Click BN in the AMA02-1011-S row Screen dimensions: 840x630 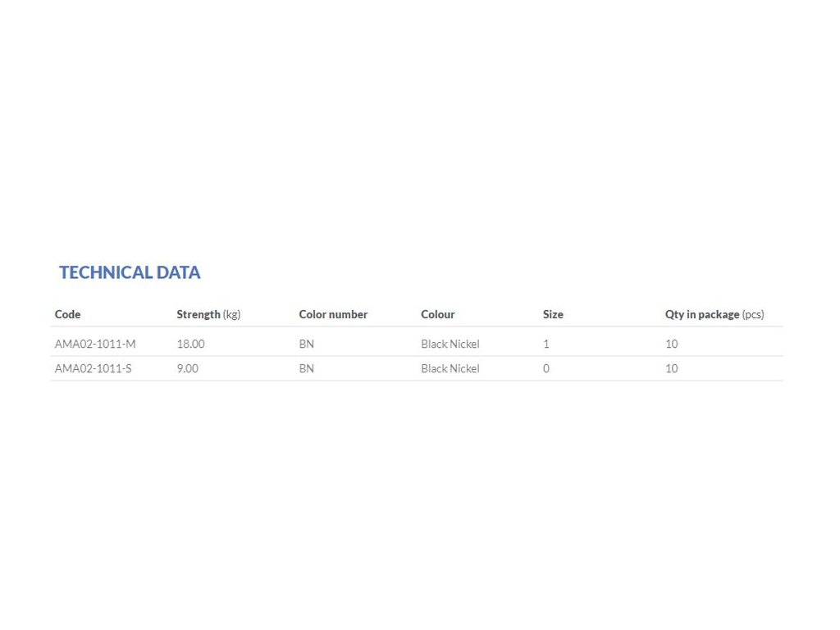(307, 368)
